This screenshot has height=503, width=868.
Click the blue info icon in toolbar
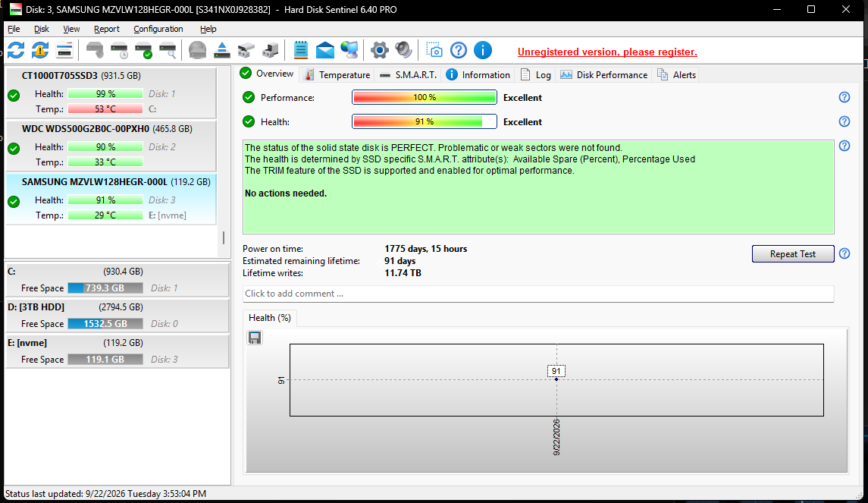(483, 50)
